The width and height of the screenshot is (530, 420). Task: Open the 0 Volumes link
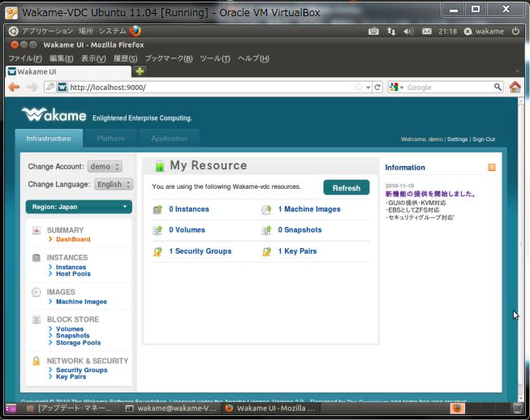187,230
